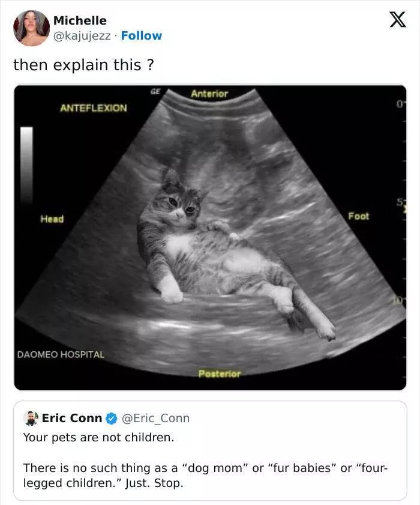Screen dimensions: 420x505
Task: Click the Head label
Action: [x=52, y=219]
